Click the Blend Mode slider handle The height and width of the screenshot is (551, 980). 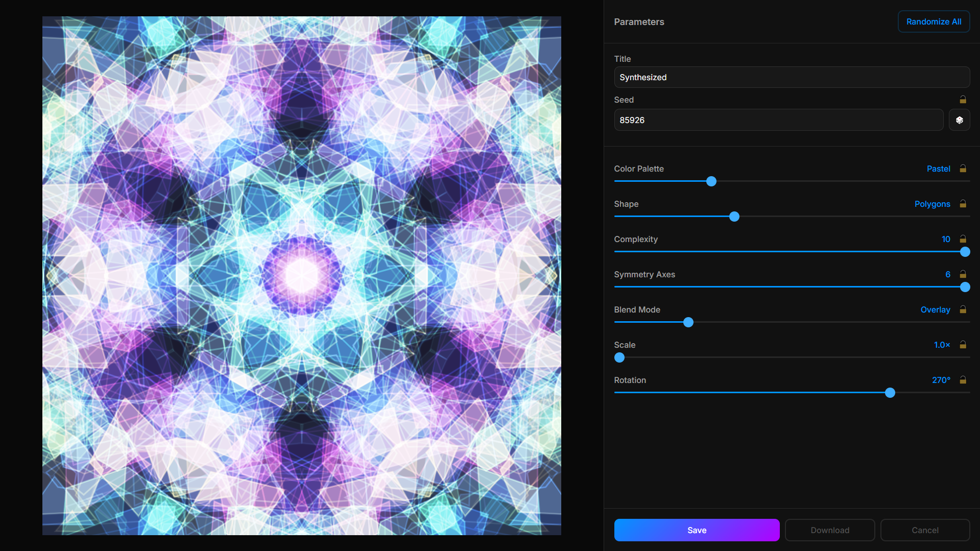click(688, 322)
